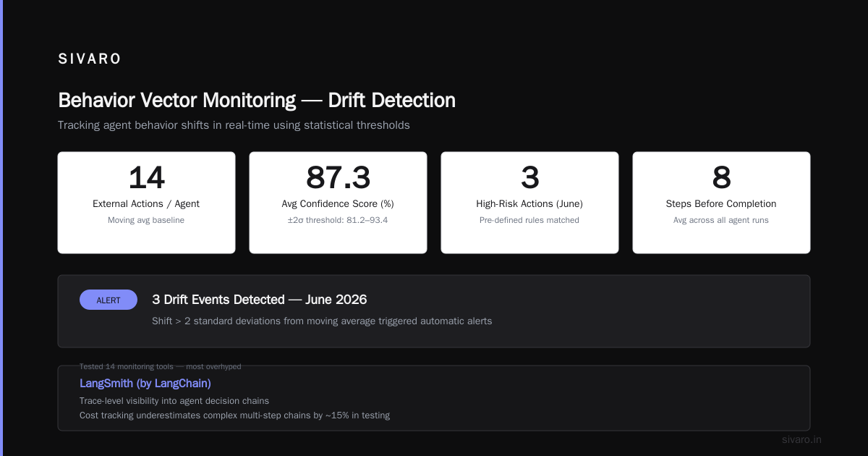Open the sivaro.in link
868x456 pixels.
coord(801,439)
